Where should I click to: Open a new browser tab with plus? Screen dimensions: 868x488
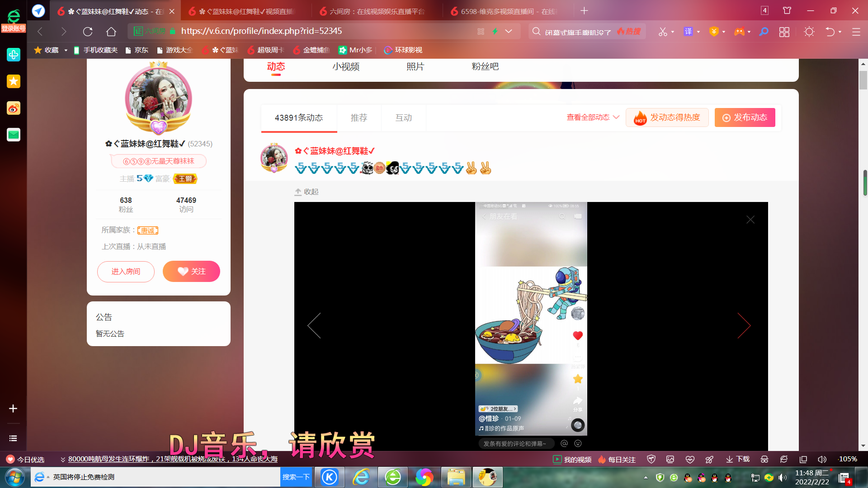584,11
